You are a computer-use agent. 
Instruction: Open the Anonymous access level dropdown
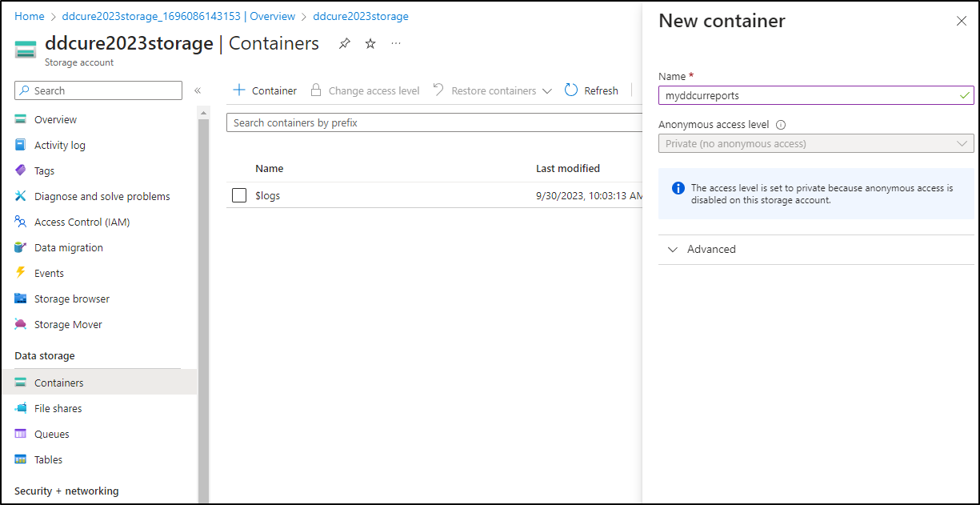coord(816,143)
